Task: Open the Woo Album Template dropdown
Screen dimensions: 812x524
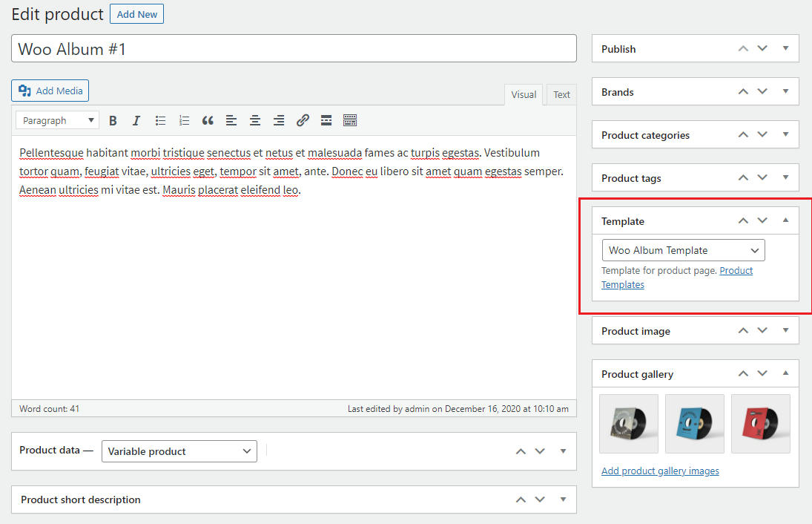Action: [x=683, y=250]
